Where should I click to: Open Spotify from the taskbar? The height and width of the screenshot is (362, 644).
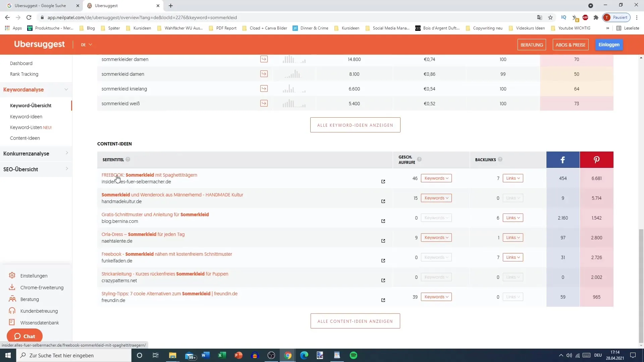point(354,355)
